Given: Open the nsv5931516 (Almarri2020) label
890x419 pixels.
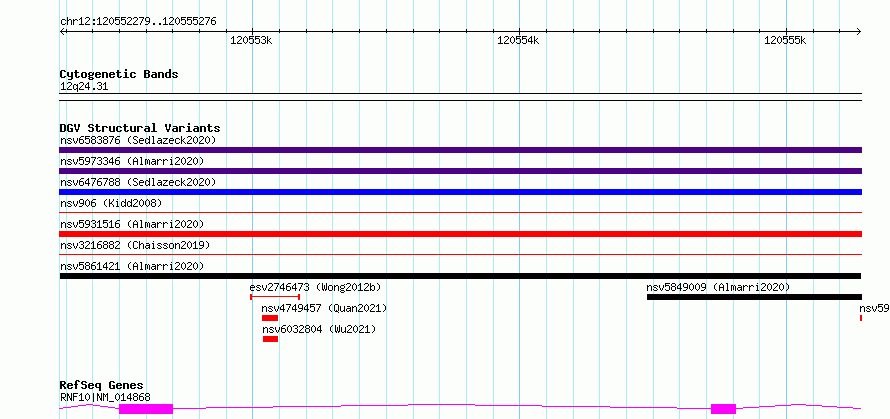Looking at the screenshot, I should click(x=132, y=224).
